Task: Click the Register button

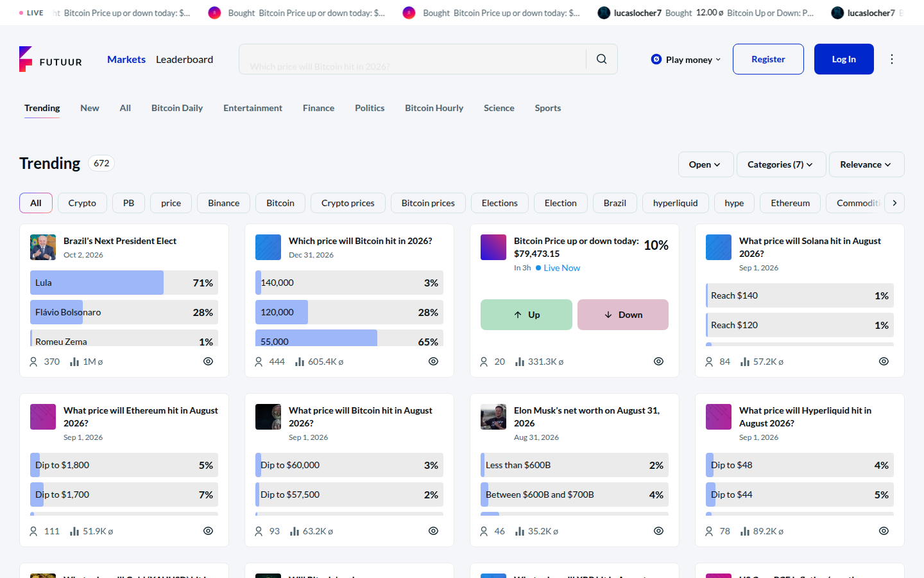Action: click(768, 59)
